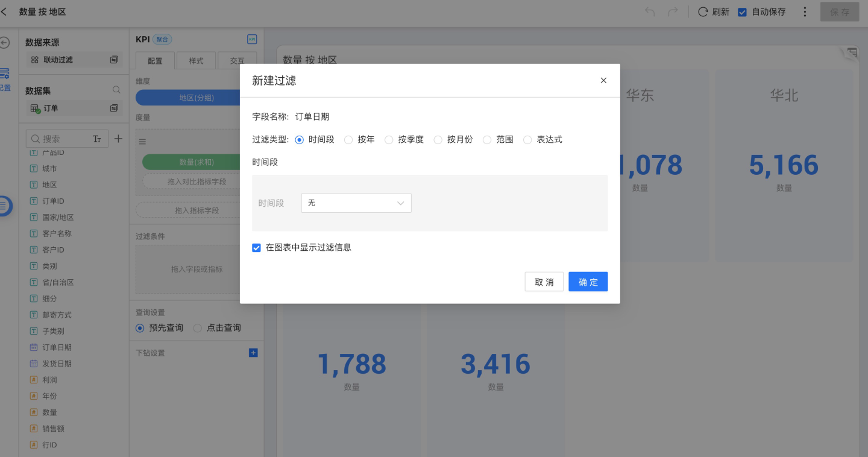Click the 取消 button
The width and height of the screenshot is (868, 457).
click(544, 282)
